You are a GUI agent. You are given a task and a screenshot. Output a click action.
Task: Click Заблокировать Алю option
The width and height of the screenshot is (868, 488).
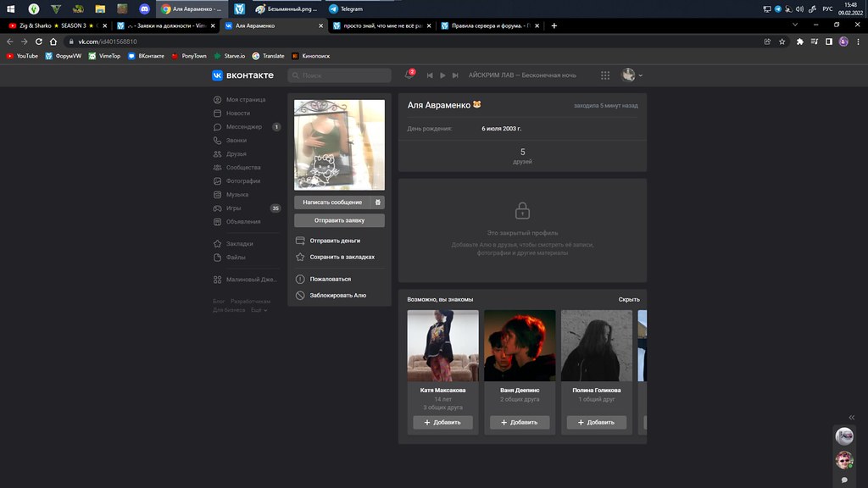[337, 296]
